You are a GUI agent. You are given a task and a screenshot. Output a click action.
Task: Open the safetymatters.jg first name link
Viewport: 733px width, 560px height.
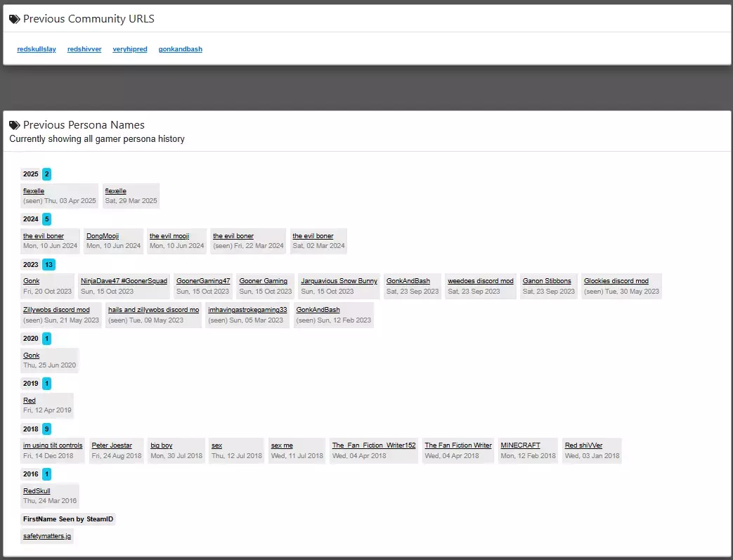click(47, 536)
